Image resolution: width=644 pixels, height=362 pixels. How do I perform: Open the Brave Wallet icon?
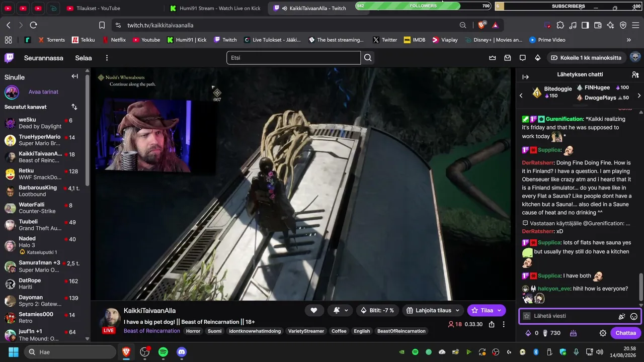pyautogui.click(x=598, y=25)
